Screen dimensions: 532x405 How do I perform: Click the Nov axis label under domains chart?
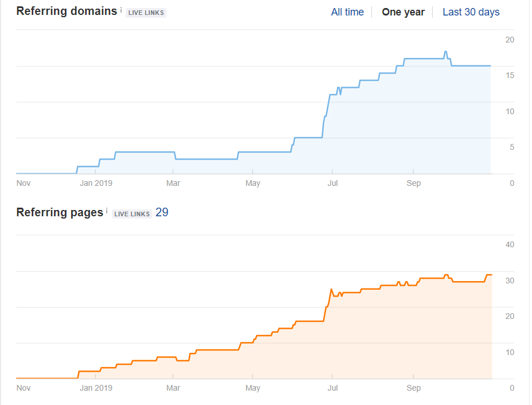[24, 183]
